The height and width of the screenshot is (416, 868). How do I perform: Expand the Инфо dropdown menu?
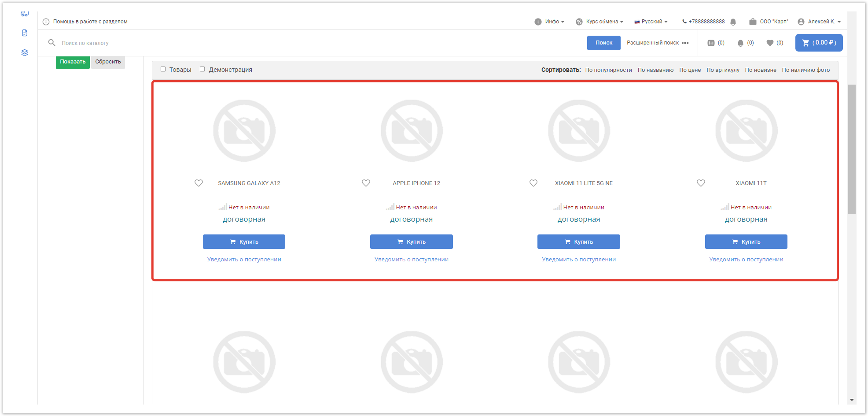coord(549,22)
